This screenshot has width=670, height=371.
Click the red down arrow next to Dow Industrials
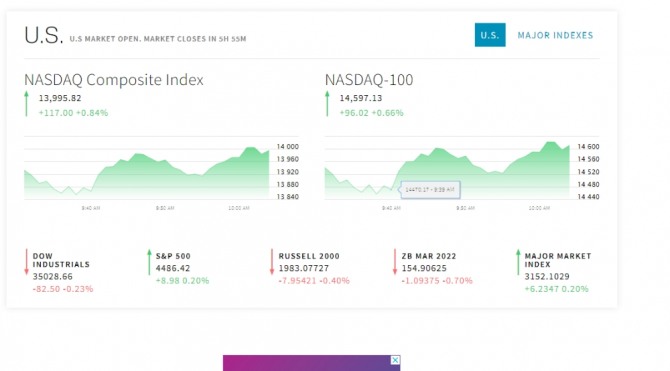click(x=26, y=262)
